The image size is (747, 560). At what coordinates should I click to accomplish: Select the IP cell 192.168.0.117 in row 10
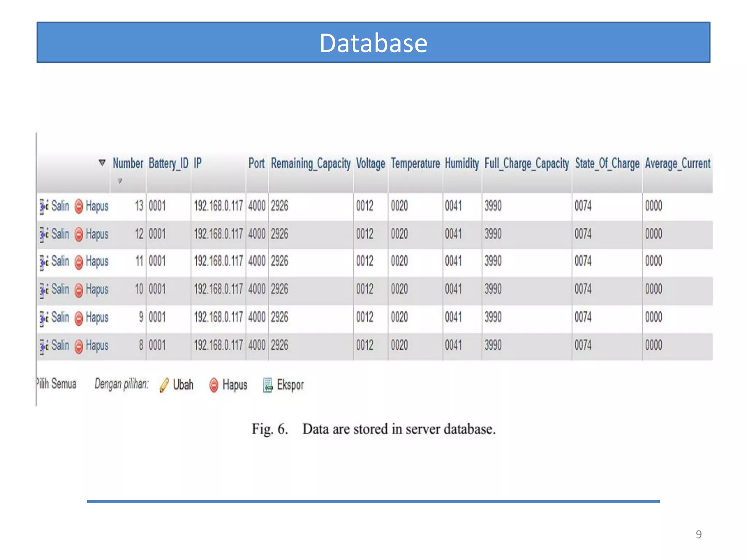tap(218, 289)
